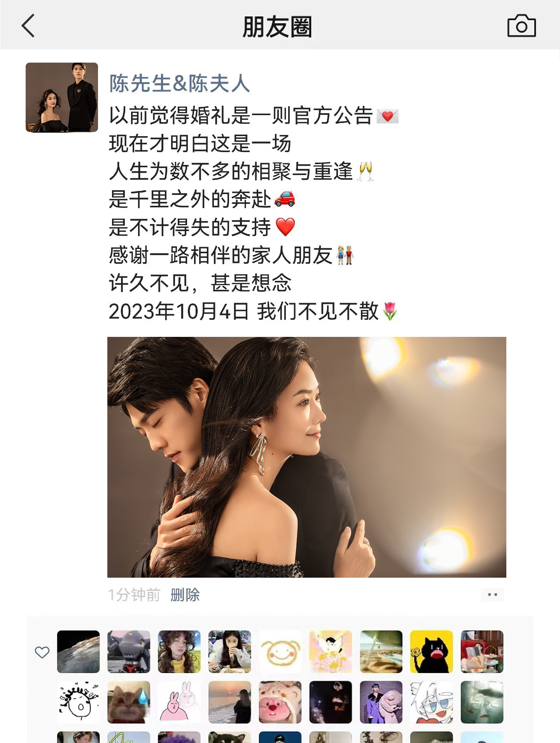This screenshot has width=560, height=743.
Task: Open the beach scene avatar
Action: tap(381, 652)
